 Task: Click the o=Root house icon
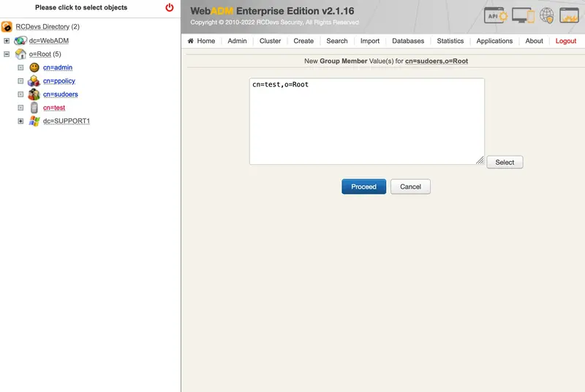point(20,54)
